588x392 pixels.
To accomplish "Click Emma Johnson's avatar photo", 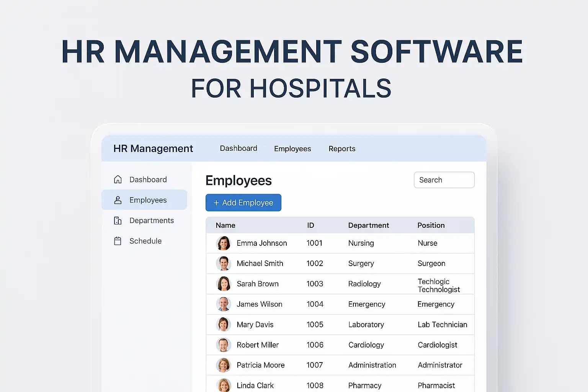I will tap(224, 243).
